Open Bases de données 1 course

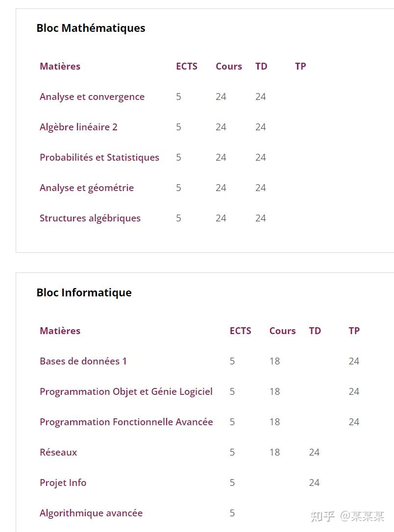(x=83, y=361)
